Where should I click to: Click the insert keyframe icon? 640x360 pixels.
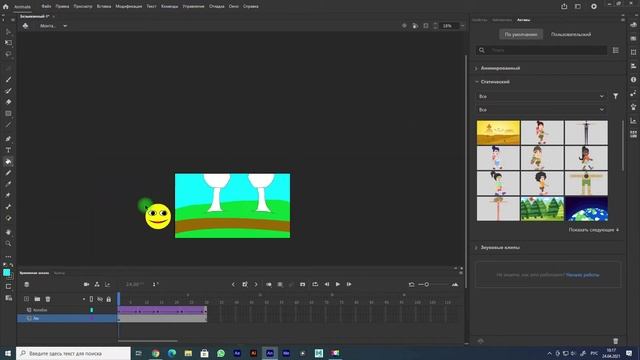point(244,284)
